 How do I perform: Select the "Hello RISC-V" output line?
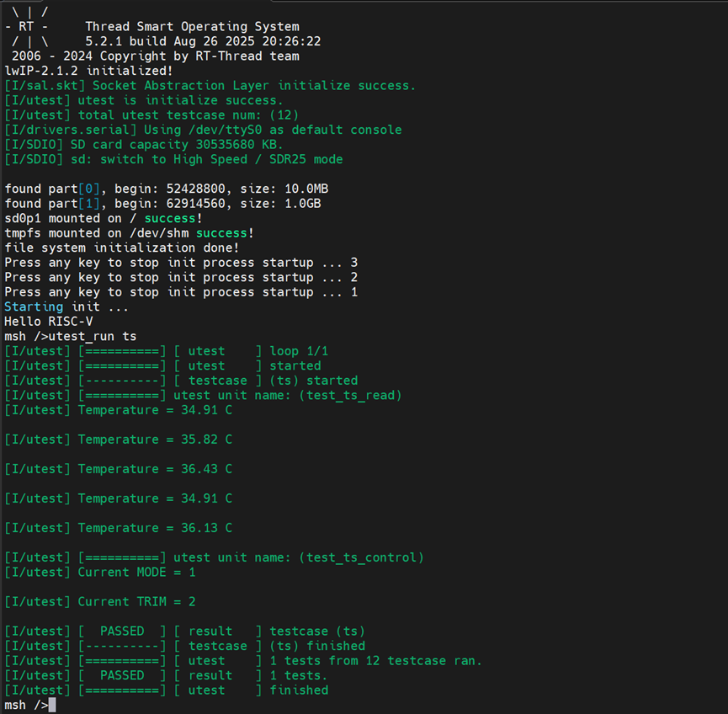pyautogui.click(x=49, y=322)
